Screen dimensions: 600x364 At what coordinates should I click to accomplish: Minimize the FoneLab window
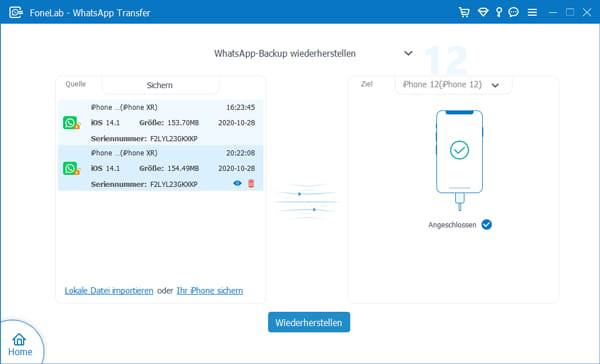553,12
